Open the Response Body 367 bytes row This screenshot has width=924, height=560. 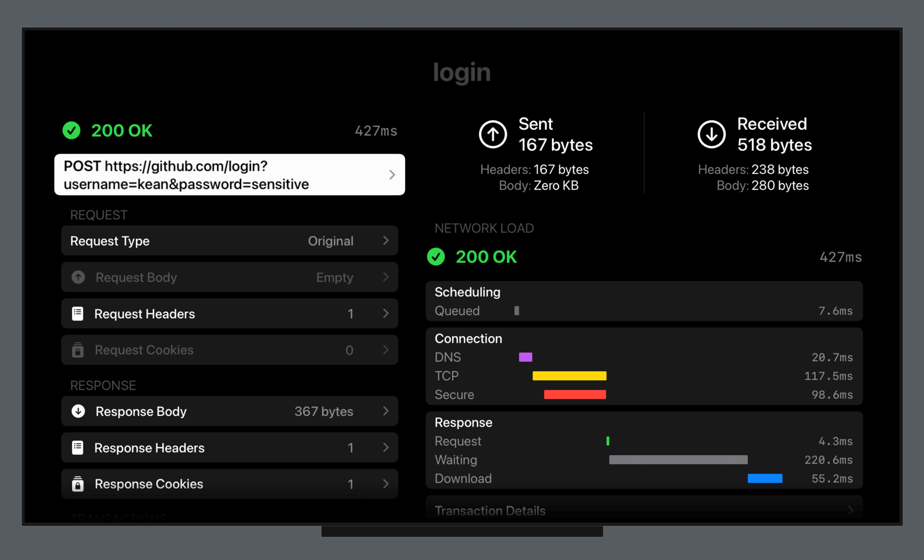229,411
